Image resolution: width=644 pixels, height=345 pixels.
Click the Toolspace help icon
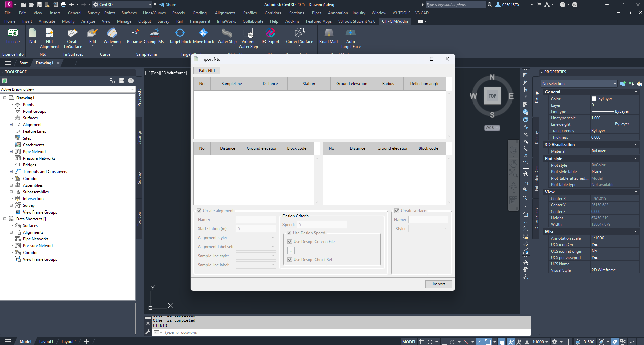(x=131, y=81)
